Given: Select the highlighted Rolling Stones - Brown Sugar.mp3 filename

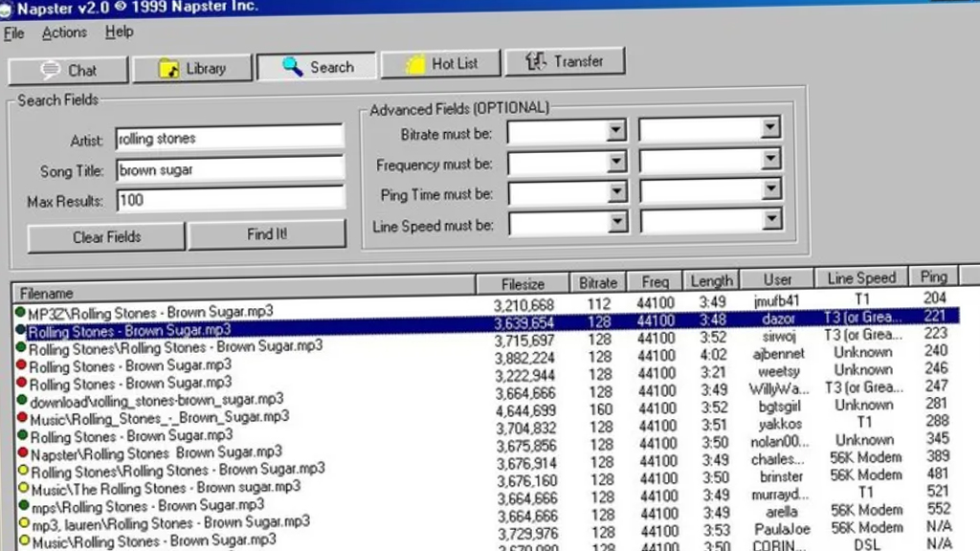Looking at the screenshot, I should [130, 330].
